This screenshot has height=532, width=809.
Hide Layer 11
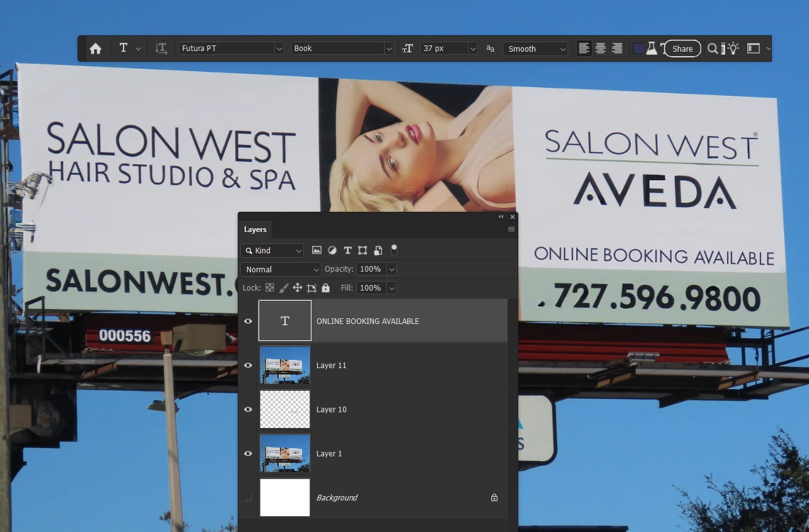[248, 366]
